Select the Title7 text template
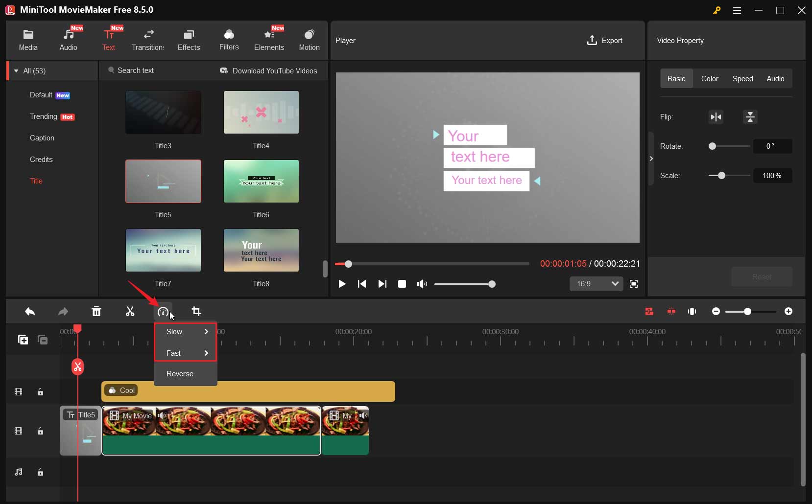This screenshot has width=812, height=504. pyautogui.click(x=163, y=250)
